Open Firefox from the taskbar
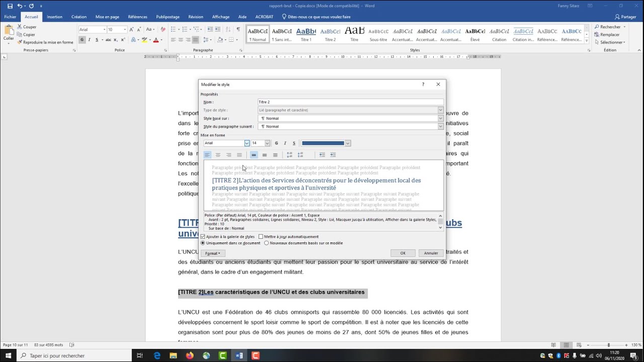Image resolution: width=644 pixels, height=362 pixels. pos(190,355)
